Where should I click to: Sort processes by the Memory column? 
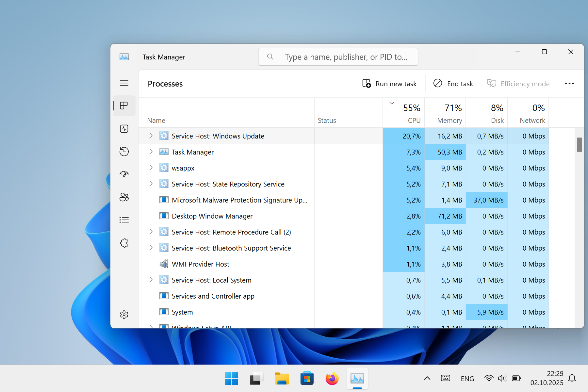click(x=445, y=113)
